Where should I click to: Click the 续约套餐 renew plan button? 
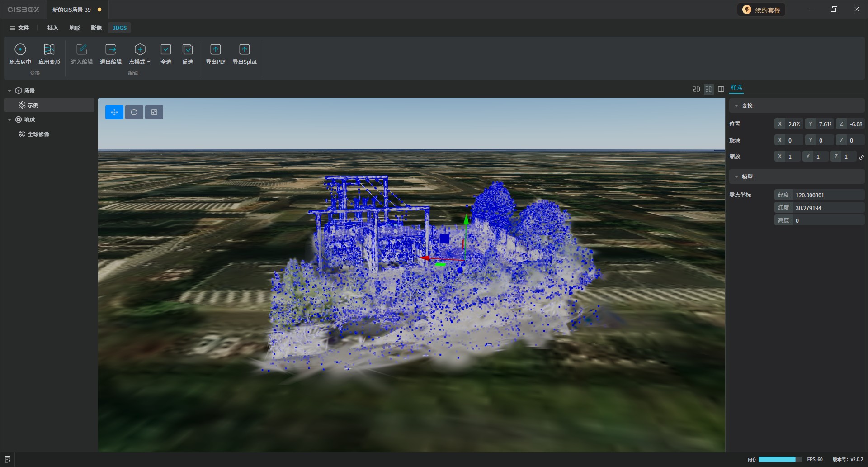(762, 10)
